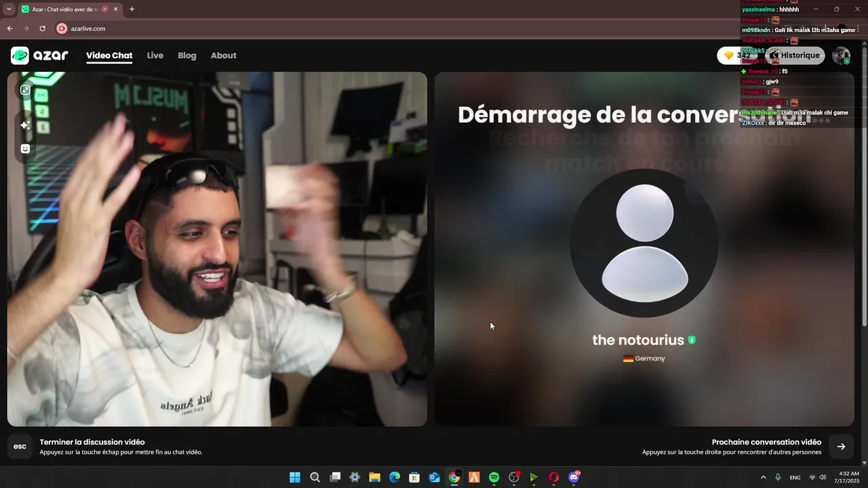Click chat message from ZIKOxxx
The width and height of the screenshot is (868, 488).
point(774,123)
